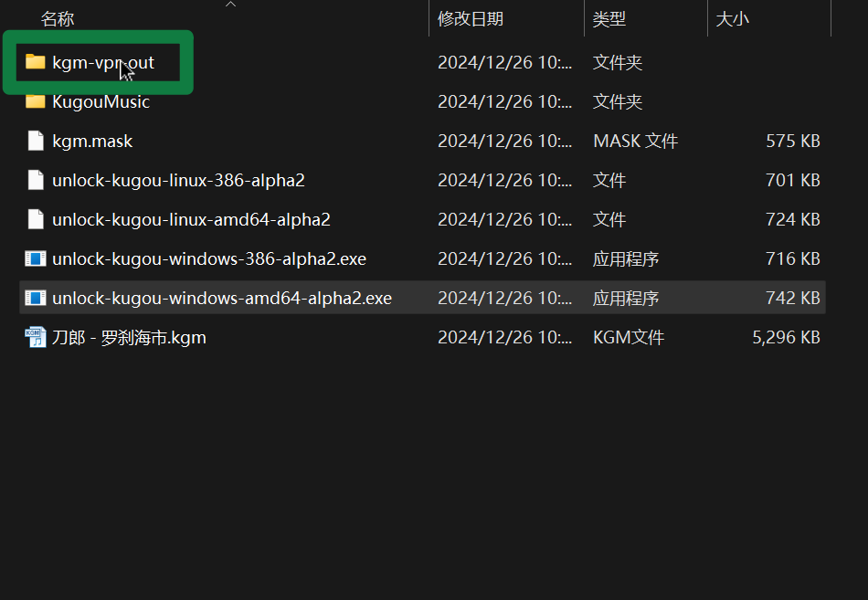Click unlock-kugou-windows-386-alpha2.exe application icon
868x600 pixels.
click(x=36, y=258)
